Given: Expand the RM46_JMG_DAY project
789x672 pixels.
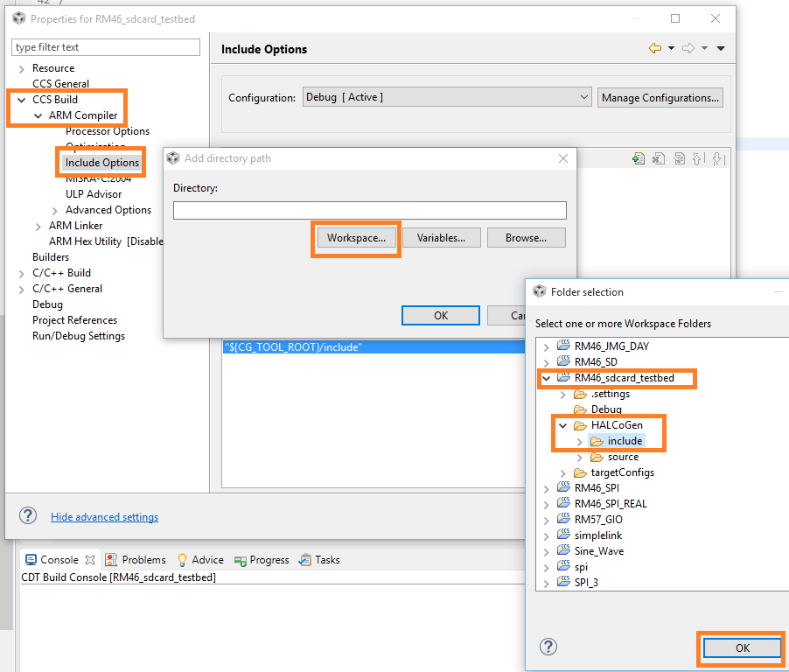Looking at the screenshot, I should click(547, 346).
